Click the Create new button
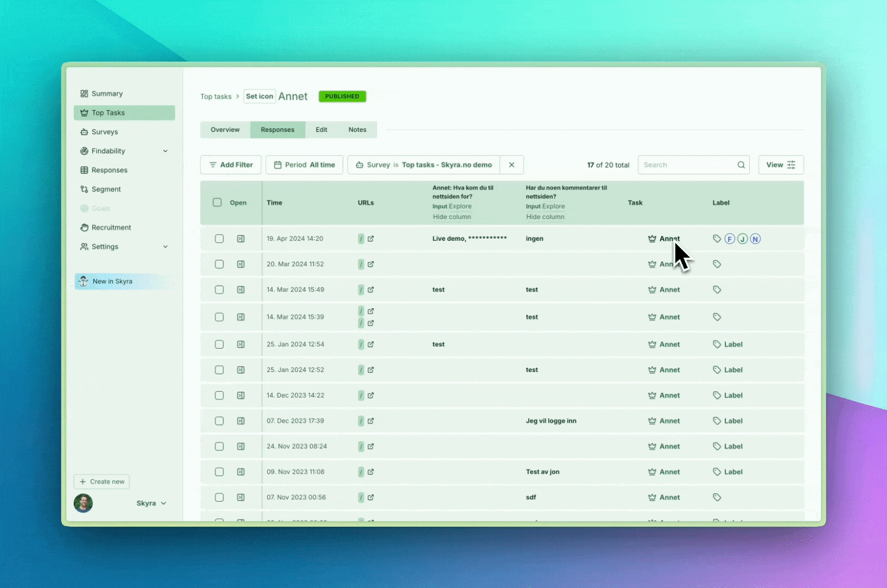This screenshot has width=887, height=588. (x=101, y=482)
